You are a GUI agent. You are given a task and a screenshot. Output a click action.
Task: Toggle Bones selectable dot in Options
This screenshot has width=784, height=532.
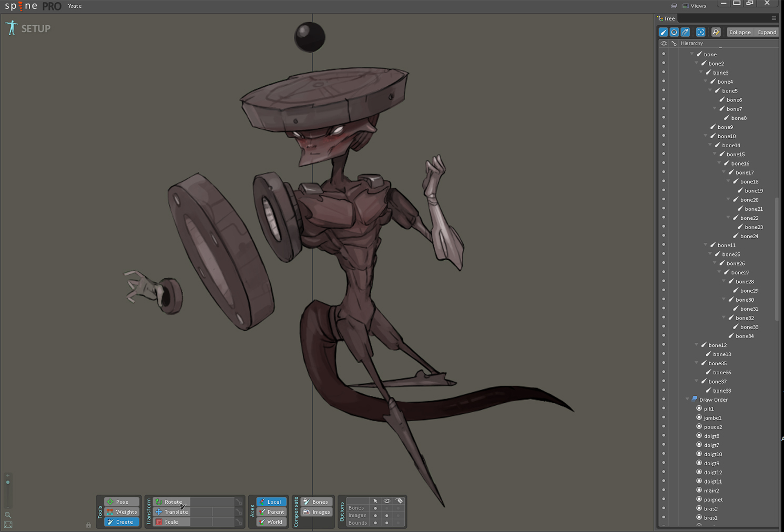click(375, 508)
